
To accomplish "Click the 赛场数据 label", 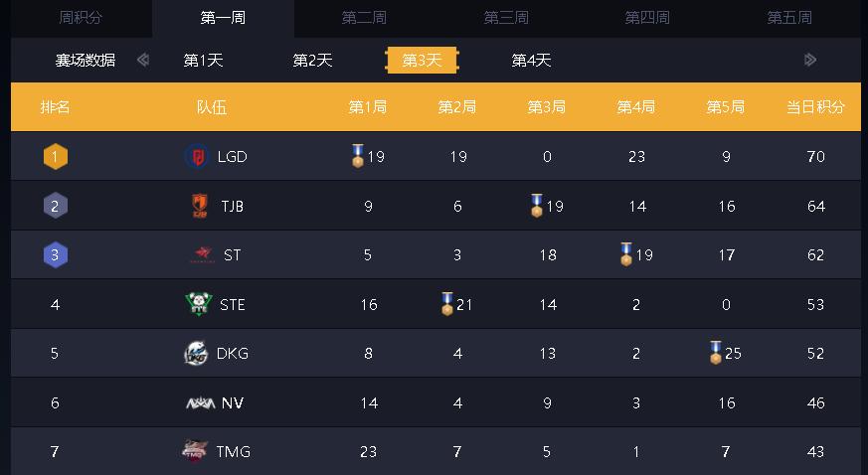I will coord(85,61).
